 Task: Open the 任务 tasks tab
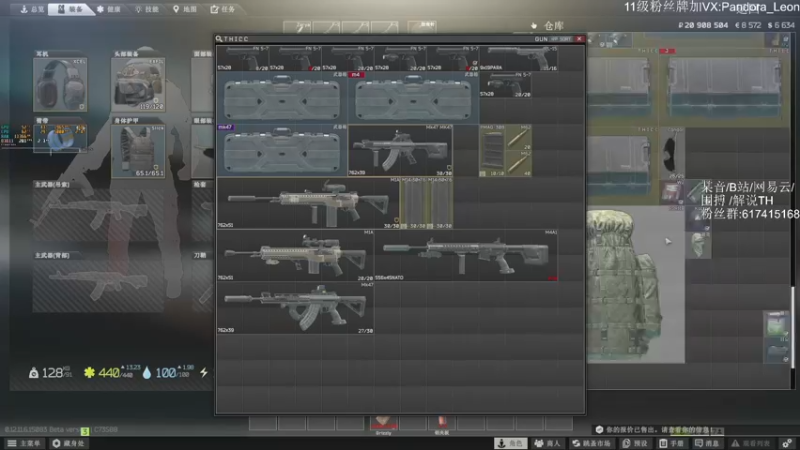pos(223,9)
